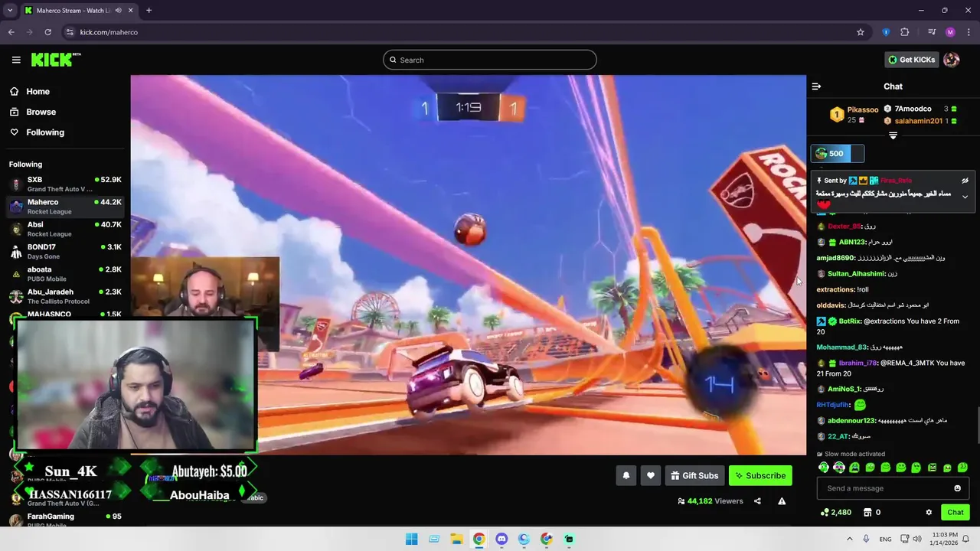Click the 500 KICKs gift badge
980x551 pixels.
click(838, 154)
